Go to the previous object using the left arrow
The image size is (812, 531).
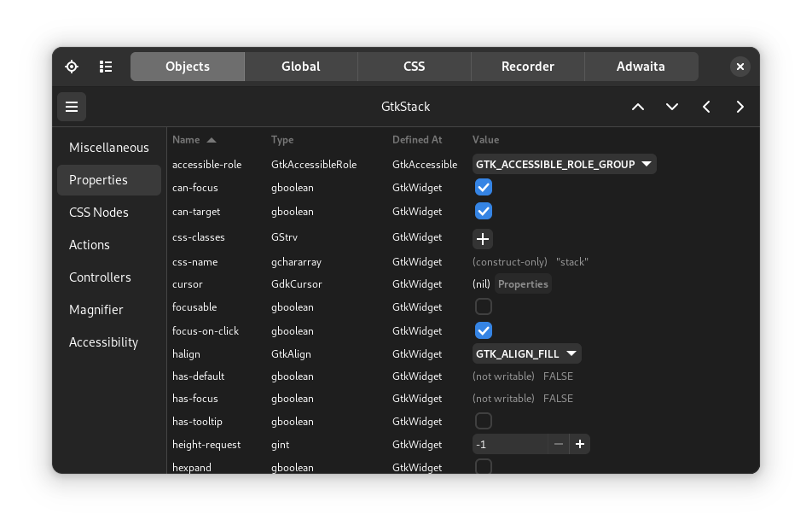pyautogui.click(x=706, y=106)
